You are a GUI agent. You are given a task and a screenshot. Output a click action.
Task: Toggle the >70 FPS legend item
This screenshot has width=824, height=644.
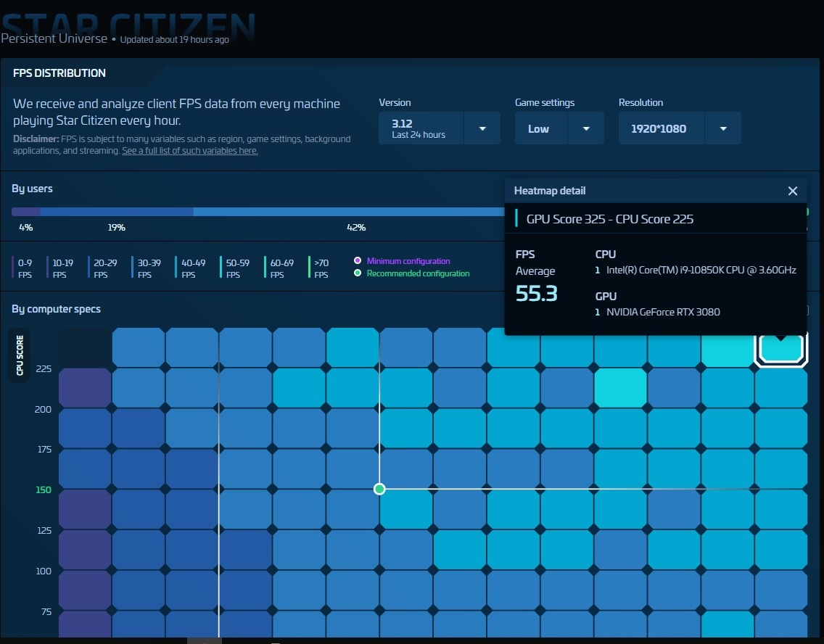click(x=319, y=268)
